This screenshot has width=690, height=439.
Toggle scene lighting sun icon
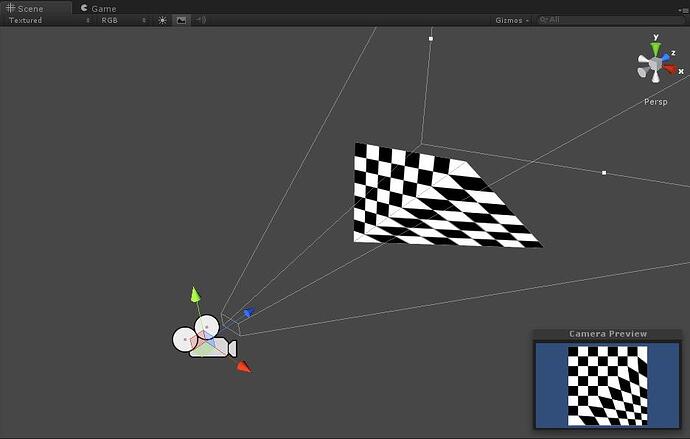coord(162,20)
